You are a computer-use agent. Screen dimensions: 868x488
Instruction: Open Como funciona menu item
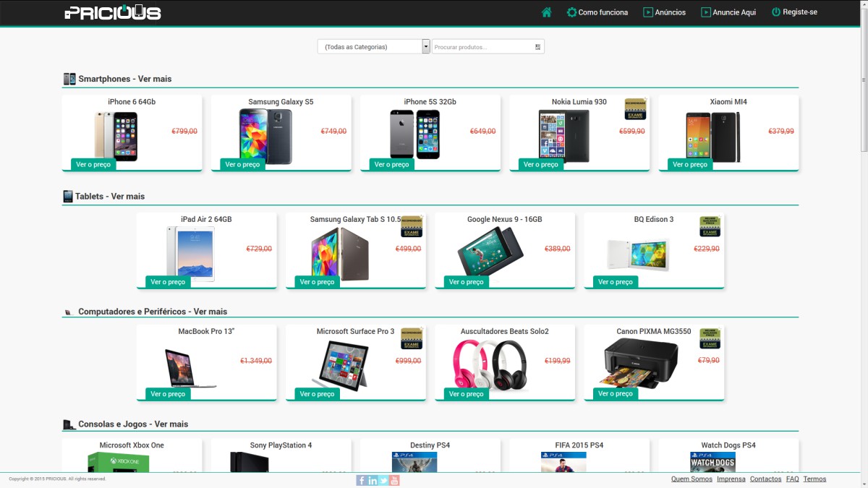tap(603, 12)
